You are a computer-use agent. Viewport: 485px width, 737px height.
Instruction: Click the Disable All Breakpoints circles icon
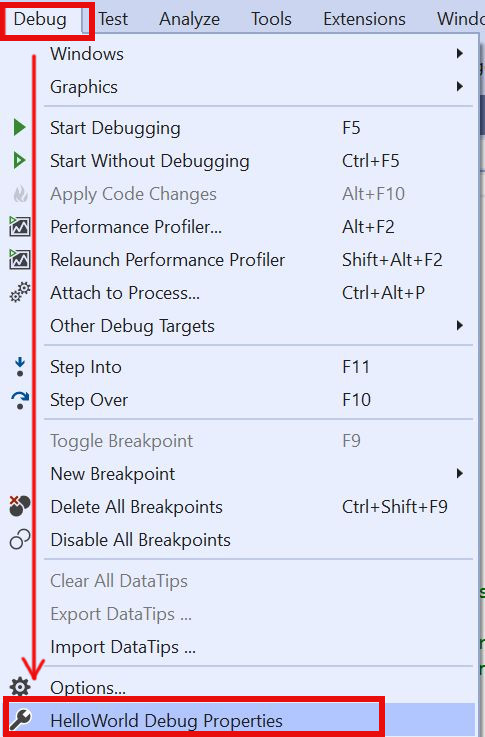[x=20, y=539]
